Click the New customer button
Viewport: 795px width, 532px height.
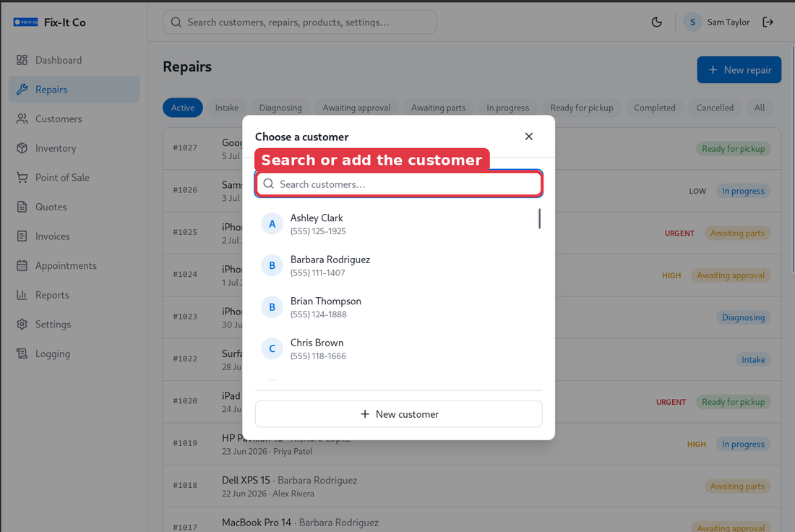(x=398, y=414)
